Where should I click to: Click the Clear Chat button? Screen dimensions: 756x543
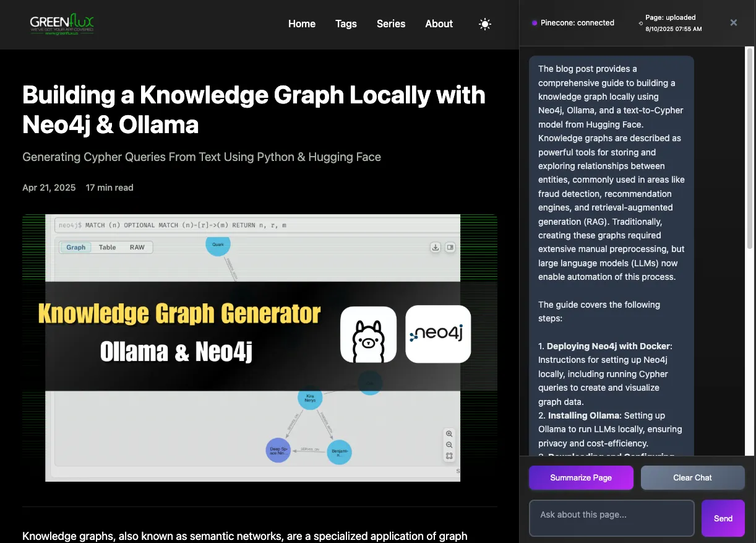[x=692, y=477]
